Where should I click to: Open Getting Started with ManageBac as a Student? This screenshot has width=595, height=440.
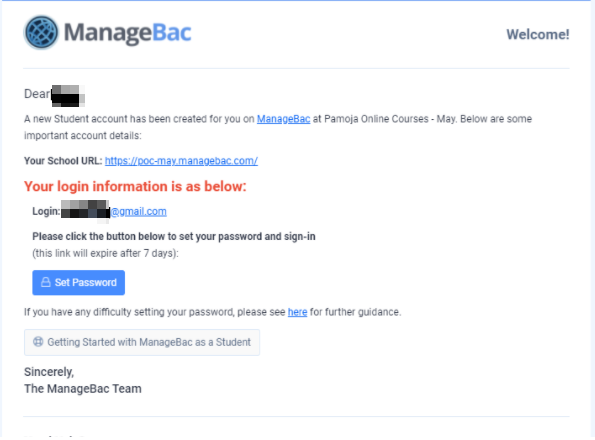(142, 342)
